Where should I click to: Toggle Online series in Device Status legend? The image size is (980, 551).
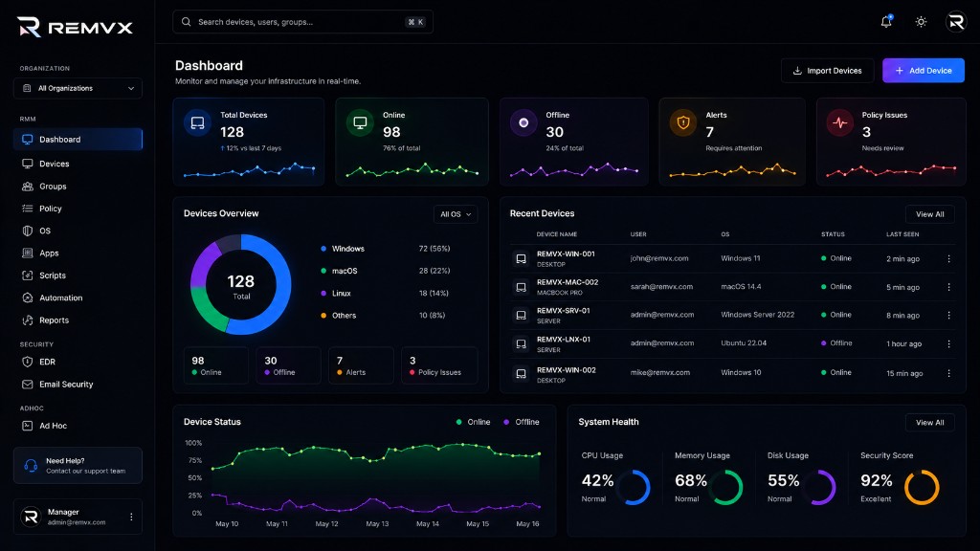473,422
